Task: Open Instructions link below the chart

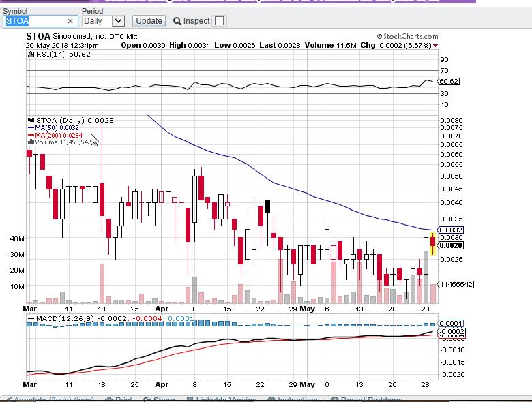Action: click(x=293, y=399)
